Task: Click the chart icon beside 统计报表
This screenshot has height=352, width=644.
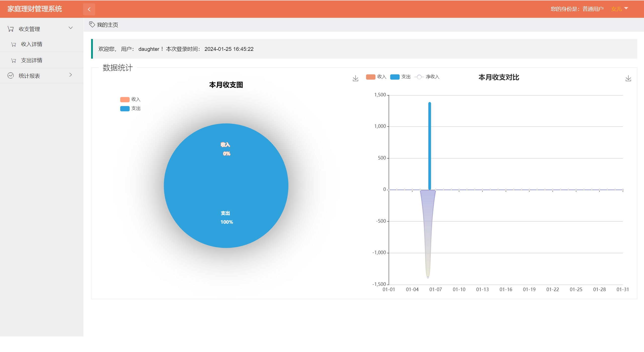Action: [x=11, y=75]
